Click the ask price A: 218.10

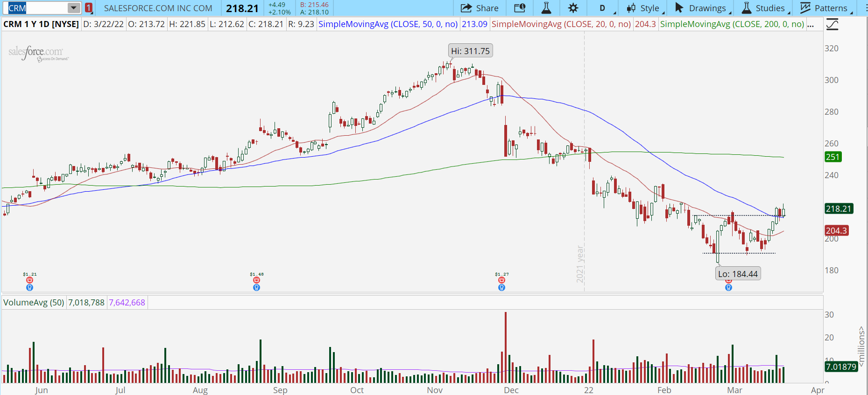pyautogui.click(x=315, y=12)
